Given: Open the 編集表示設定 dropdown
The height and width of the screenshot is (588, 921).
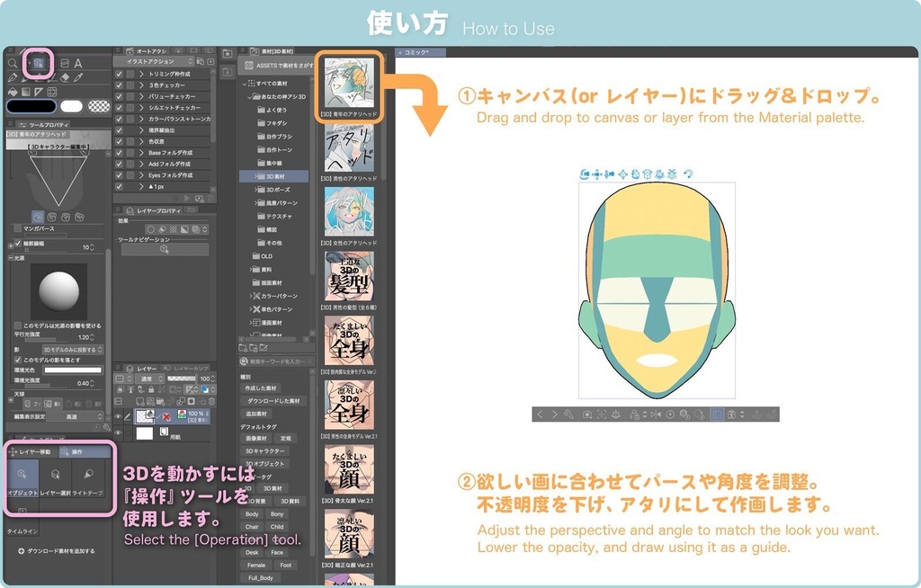Looking at the screenshot, I should [x=76, y=416].
